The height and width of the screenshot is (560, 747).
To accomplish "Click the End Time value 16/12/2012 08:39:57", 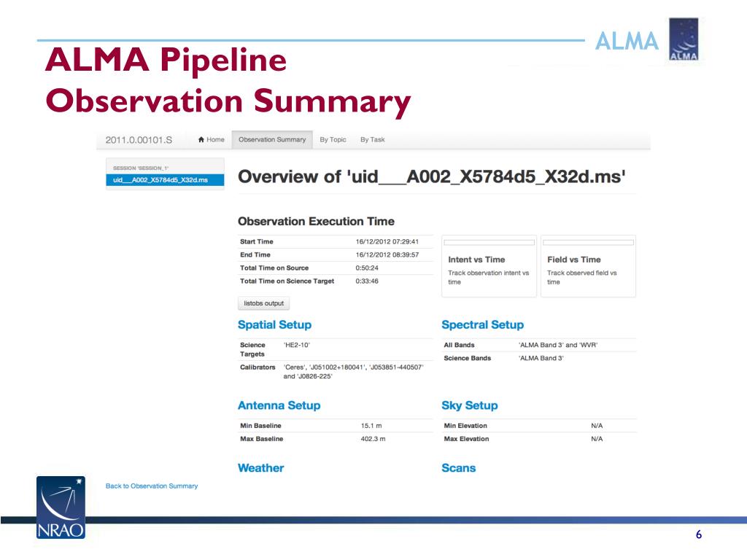I will tap(387, 254).
